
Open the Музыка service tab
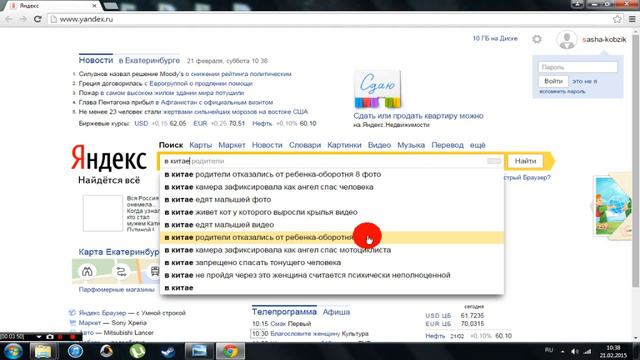[x=411, y=145]
